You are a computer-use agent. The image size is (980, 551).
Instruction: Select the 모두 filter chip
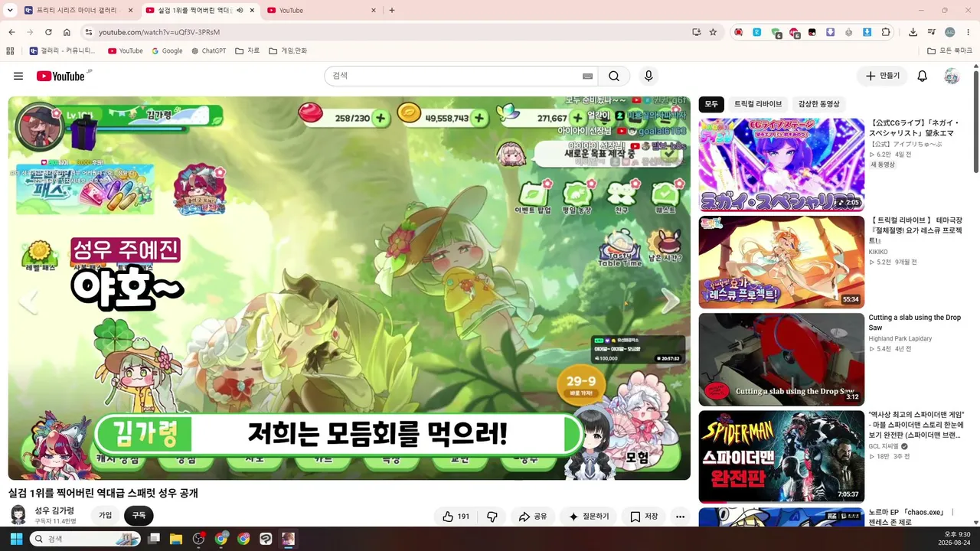[711, 104]
